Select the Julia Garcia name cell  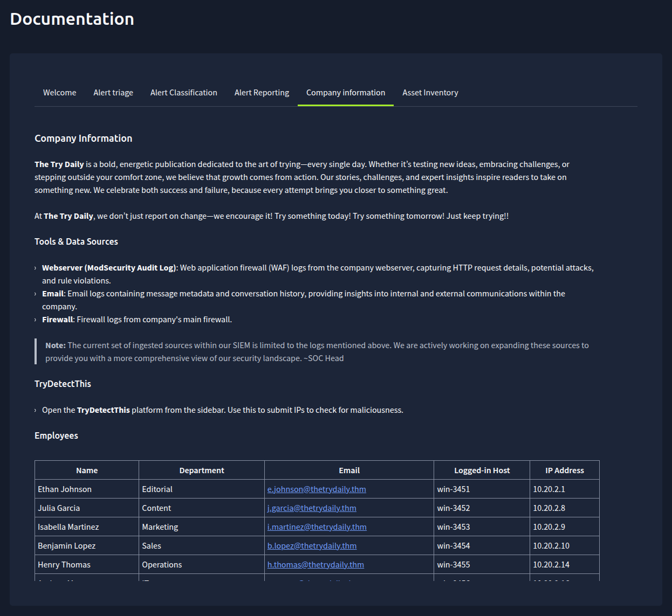tap(87, 508)
